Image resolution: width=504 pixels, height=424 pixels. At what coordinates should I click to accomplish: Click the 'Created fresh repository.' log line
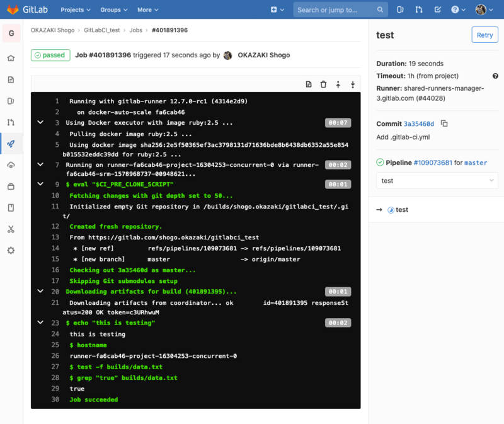point(116,227)
